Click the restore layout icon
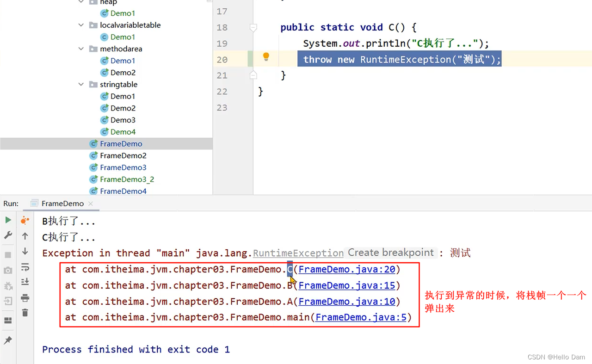Viewport: 592px width, 364px height. tap(8, 321)
